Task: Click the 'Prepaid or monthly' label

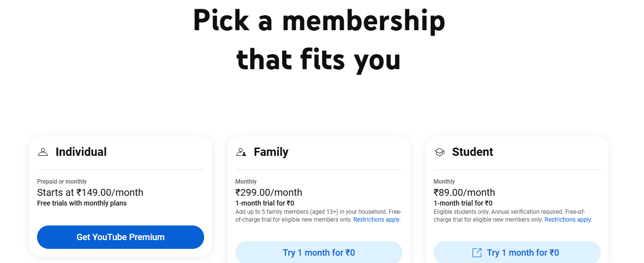Action: pos(62,182)
